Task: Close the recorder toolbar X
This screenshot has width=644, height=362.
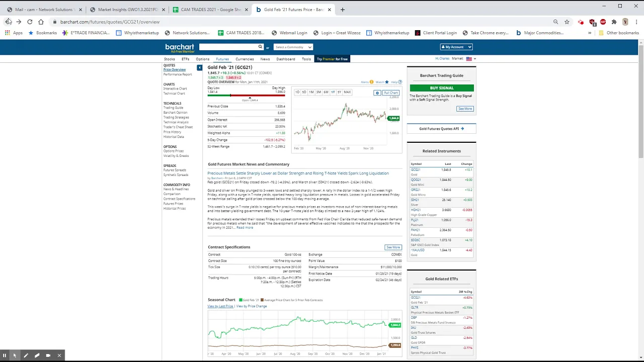Action: [59, 355]
